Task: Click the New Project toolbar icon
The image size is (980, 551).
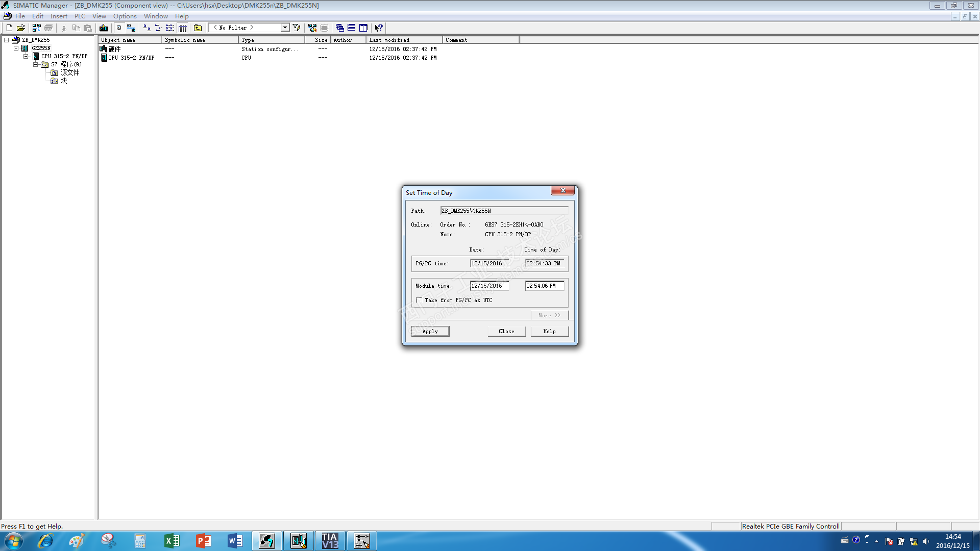Action: click(9, 28)
